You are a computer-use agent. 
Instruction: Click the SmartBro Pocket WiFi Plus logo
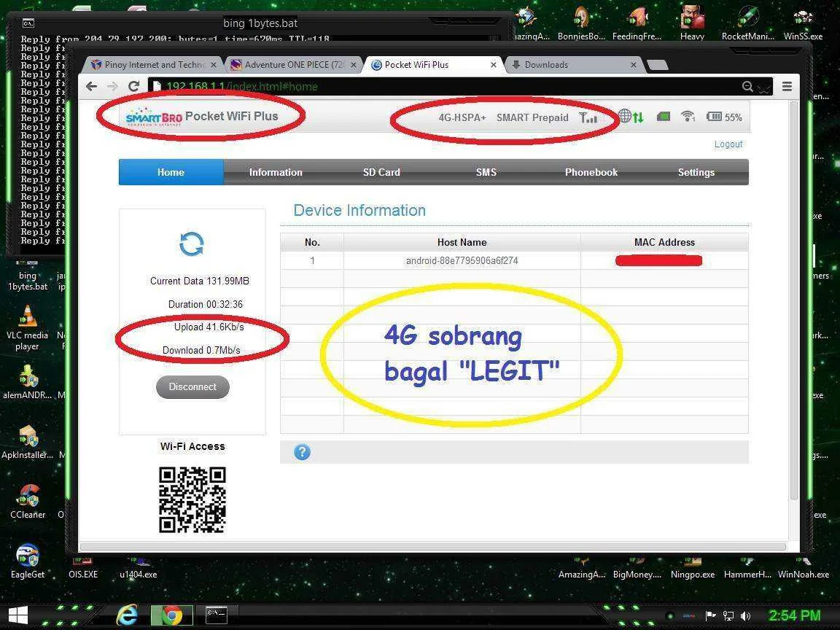(x=202, y=116)
